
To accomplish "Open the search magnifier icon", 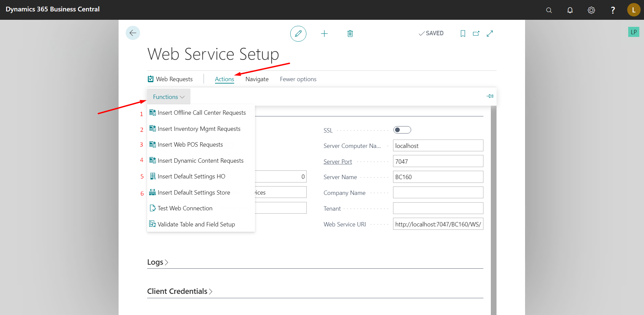I will tap(549, 10).
